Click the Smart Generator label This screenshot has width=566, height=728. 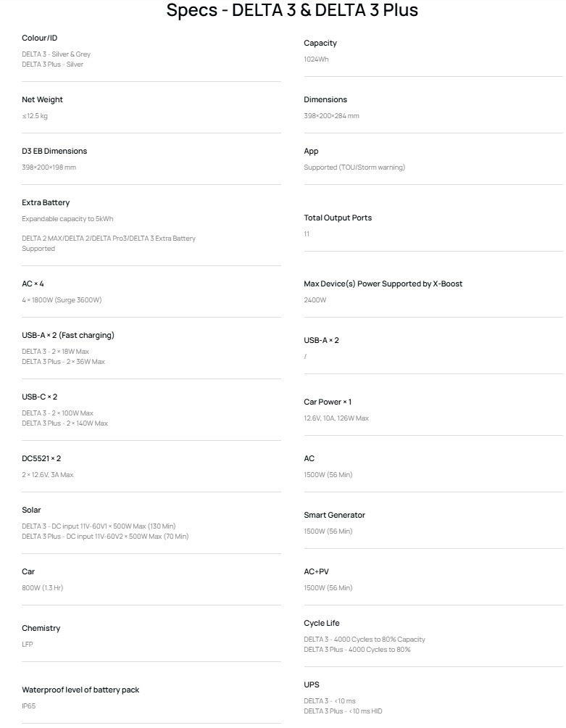click(334, 515)
